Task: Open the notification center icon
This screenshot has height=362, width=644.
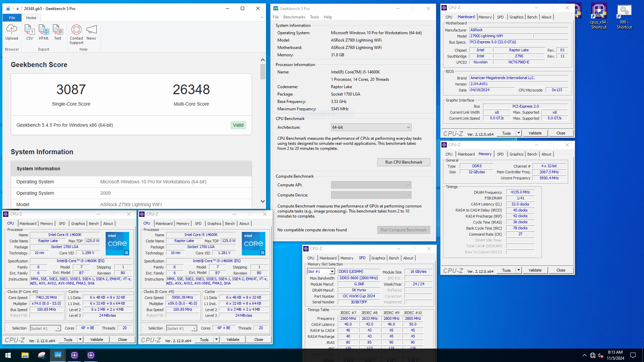Action: click(633, 355)
